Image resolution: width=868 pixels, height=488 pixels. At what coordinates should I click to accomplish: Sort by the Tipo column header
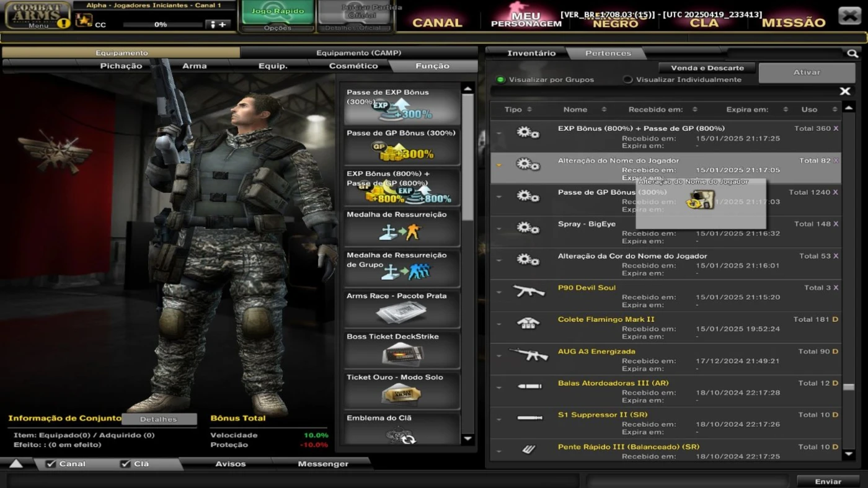coord(518,110)
